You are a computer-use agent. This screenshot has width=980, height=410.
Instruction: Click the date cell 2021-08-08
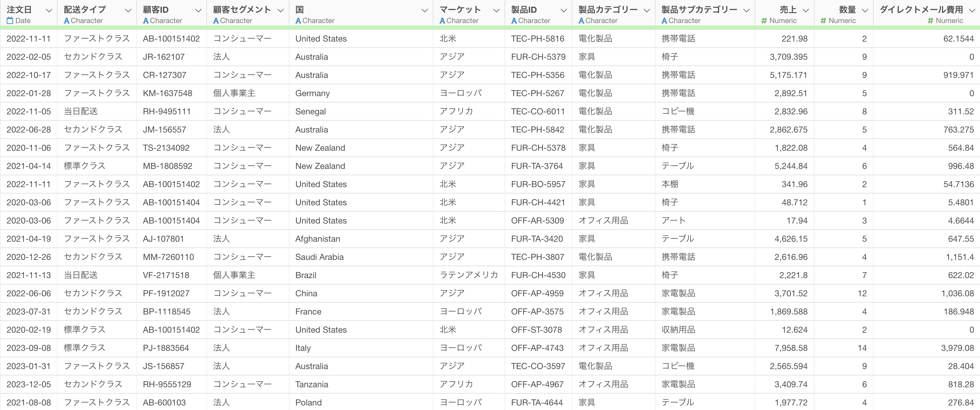coord(28,403)
